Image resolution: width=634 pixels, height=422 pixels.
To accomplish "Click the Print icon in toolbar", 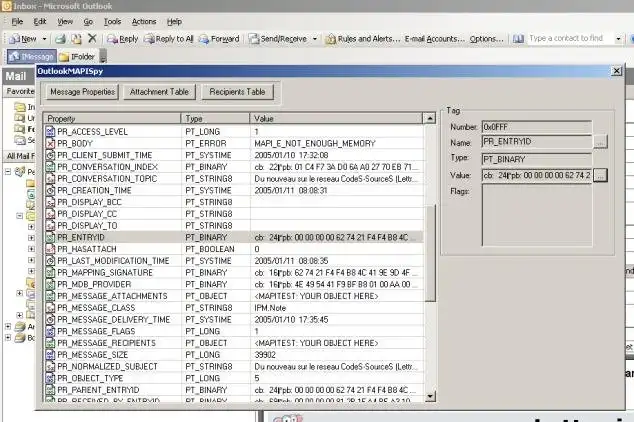I will (61, 39).
